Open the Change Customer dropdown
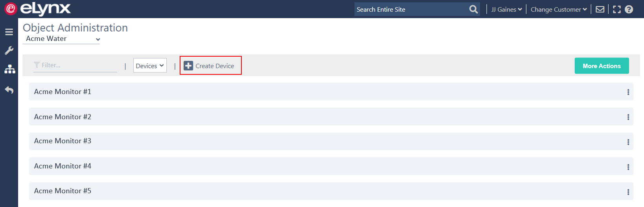This screenshot has height=207, width=644. (x=559, y=9)
